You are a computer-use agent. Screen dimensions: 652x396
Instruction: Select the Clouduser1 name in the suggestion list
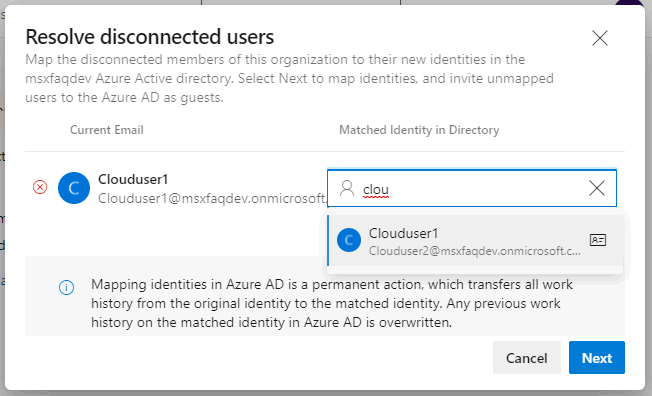tap(403, 233)
